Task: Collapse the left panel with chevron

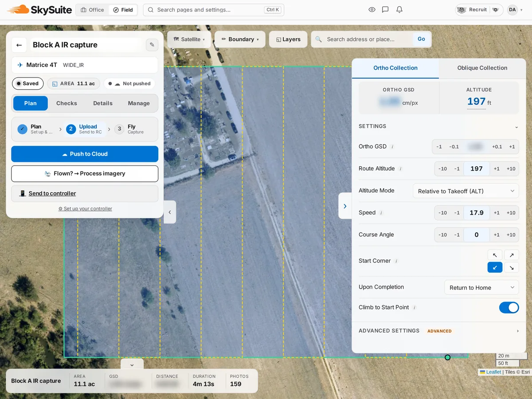Action: click(170, 212)
